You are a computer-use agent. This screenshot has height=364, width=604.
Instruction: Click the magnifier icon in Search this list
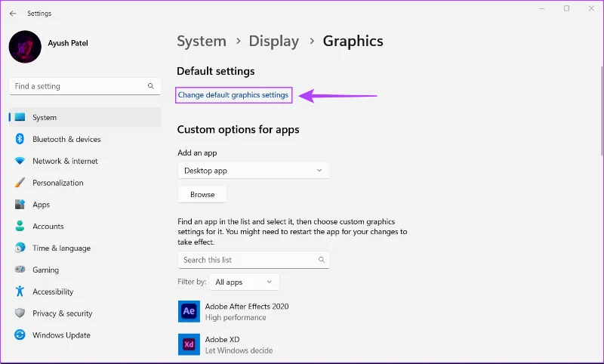[x=322, y=260]
